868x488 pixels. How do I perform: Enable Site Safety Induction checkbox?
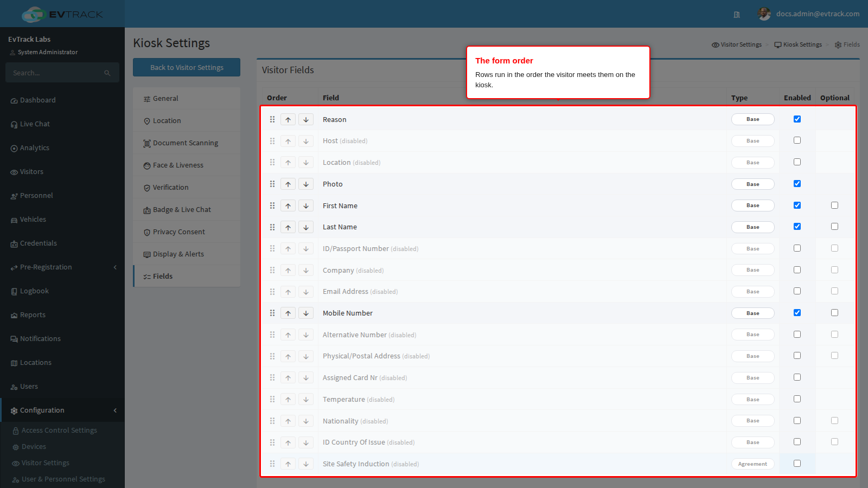(x=797, y=463)
